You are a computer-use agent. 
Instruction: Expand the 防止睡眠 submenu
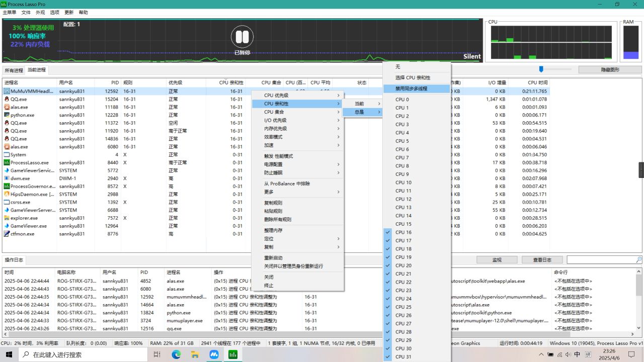(297, 172)
